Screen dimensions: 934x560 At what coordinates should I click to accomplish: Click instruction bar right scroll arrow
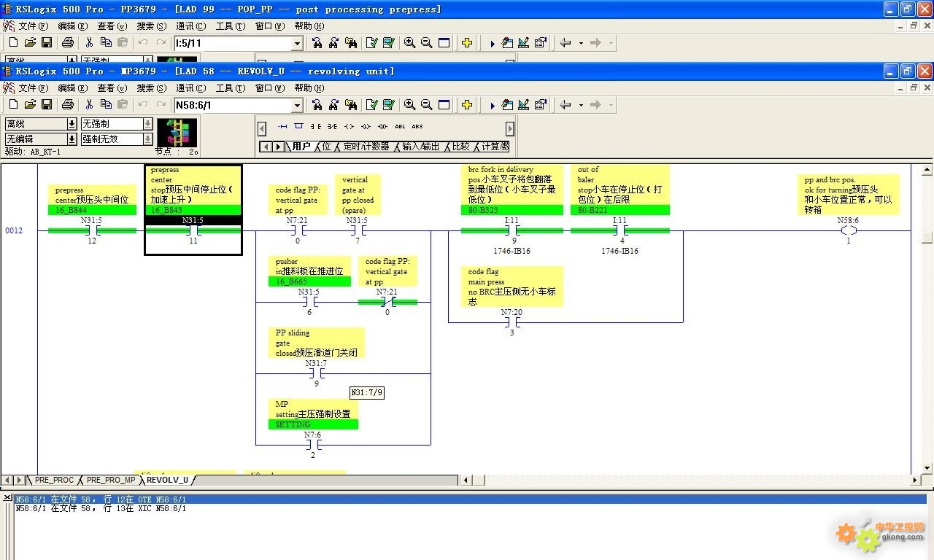[x=510, y=128]
